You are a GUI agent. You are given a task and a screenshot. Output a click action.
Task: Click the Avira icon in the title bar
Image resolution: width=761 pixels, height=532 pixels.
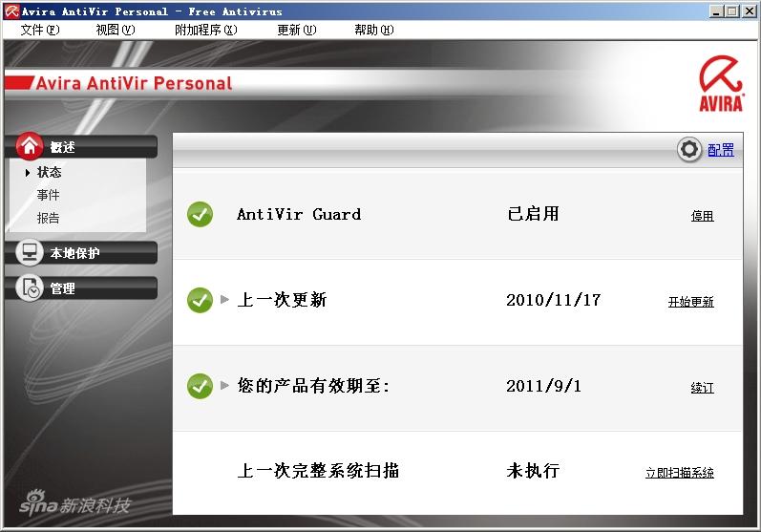click(11, 11)
